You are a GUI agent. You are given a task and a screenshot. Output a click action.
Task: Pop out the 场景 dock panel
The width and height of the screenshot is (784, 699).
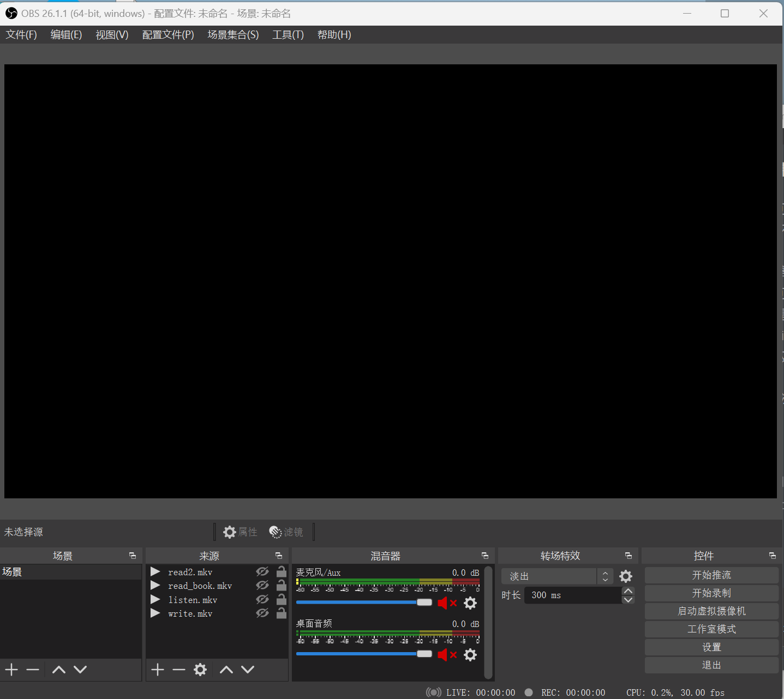coord(133,556)
